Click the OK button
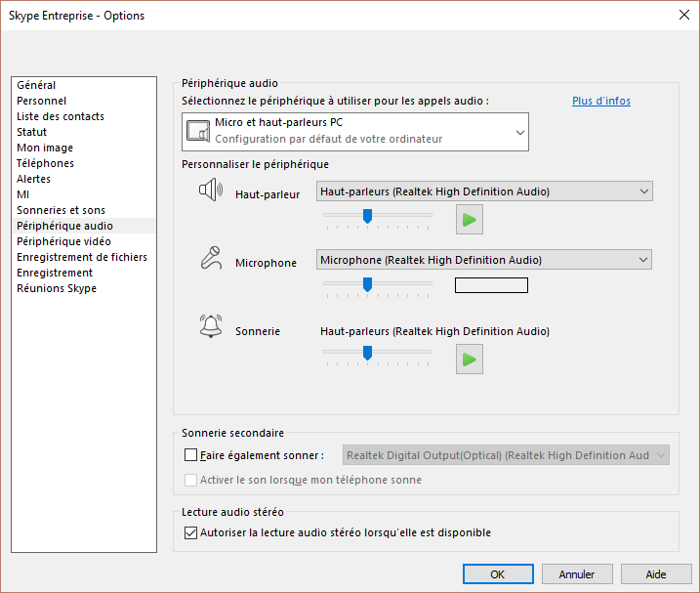The width and height of the screenshot is (700, 593). click(498, 573)
